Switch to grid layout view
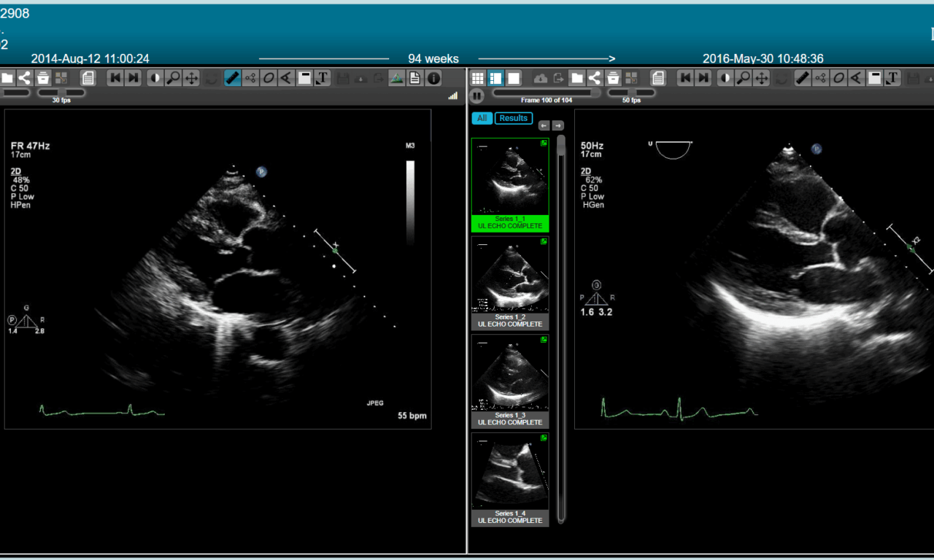This screenshot has width=934, height=560. click(x=478, y=78)
